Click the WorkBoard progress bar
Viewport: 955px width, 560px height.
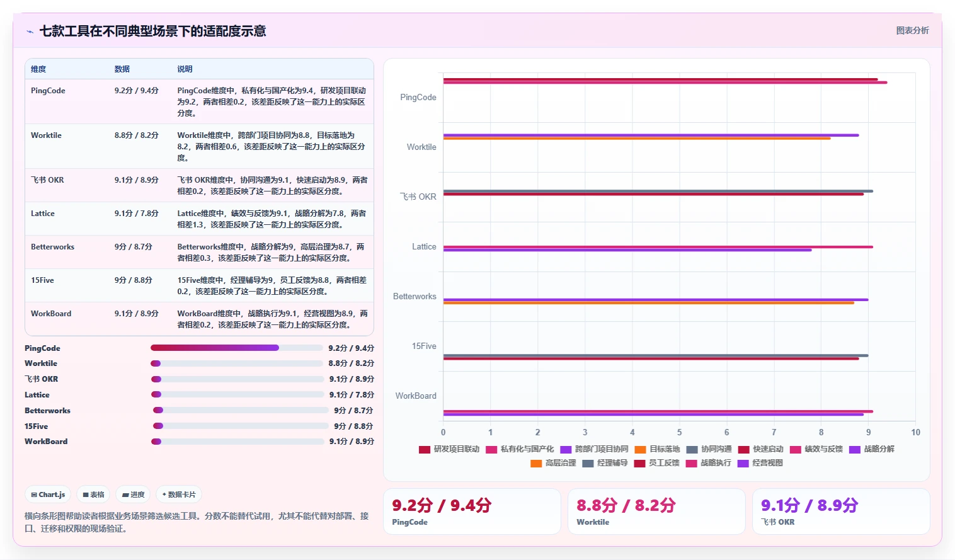(237, 442)
